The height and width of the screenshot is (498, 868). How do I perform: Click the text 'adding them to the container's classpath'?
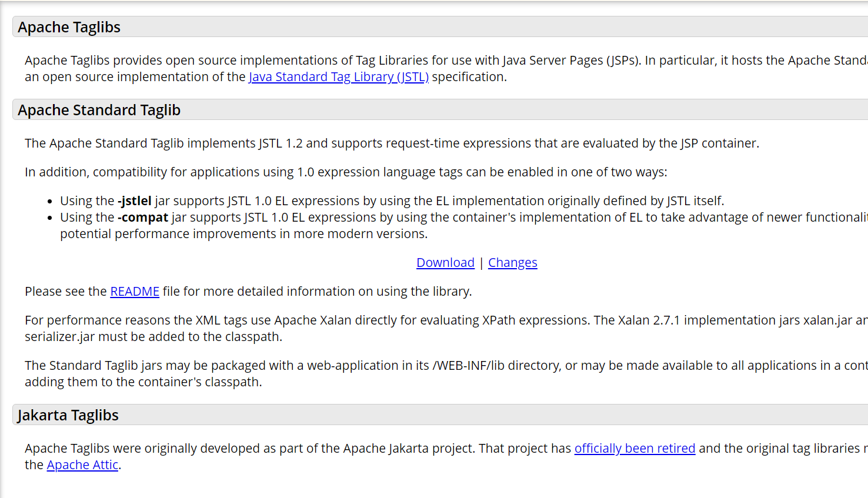(143, 382)
